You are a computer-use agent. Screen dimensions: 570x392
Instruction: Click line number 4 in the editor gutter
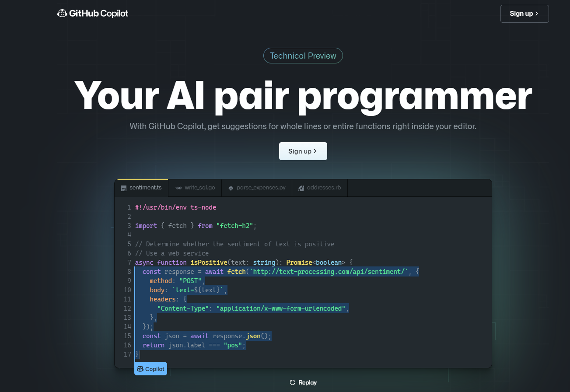129,235
